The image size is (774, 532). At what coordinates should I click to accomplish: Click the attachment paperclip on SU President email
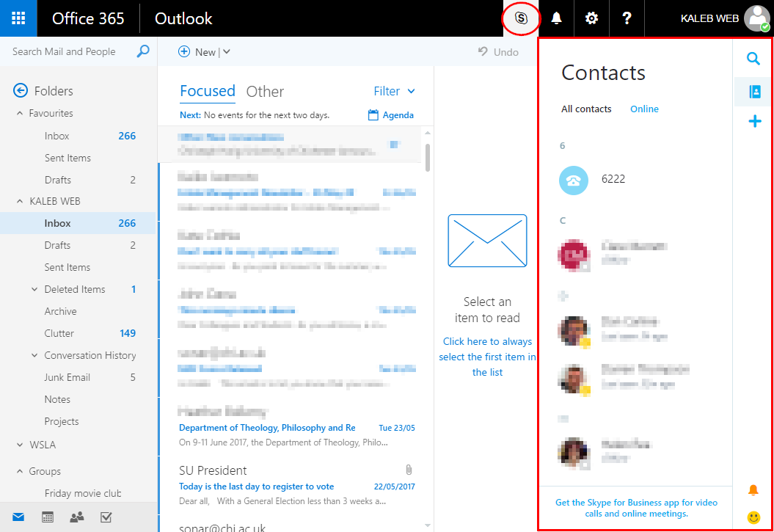409,470
